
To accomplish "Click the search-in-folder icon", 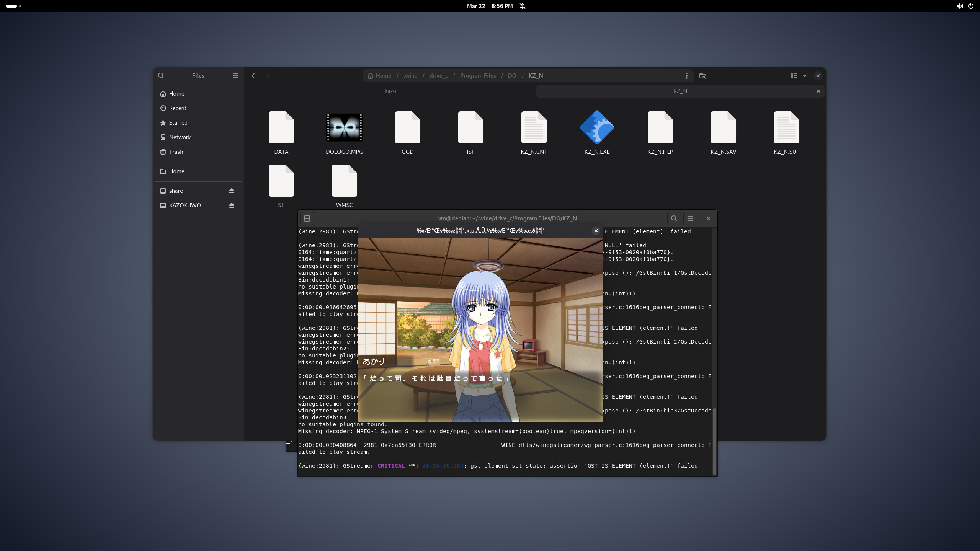I will click(x=702, y=76).
